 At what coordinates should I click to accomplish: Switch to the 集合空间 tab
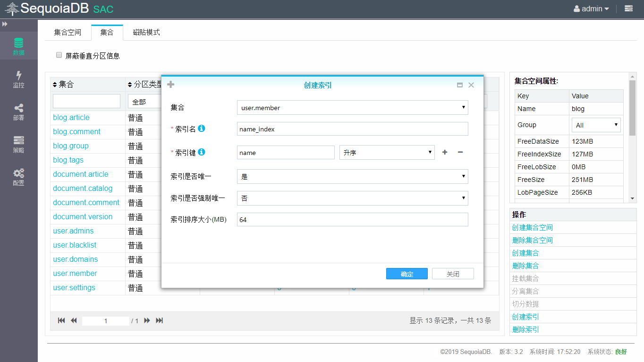68,32
